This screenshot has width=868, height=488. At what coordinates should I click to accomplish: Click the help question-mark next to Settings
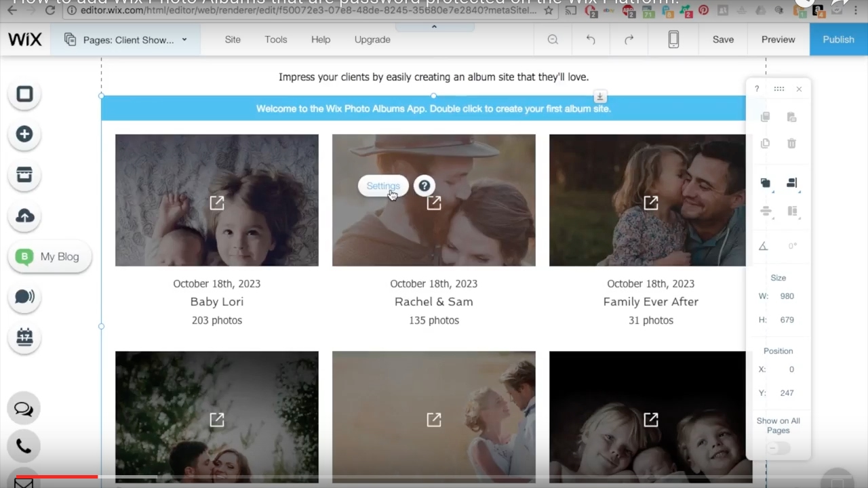pyautogui.click(x=424, y=186)
